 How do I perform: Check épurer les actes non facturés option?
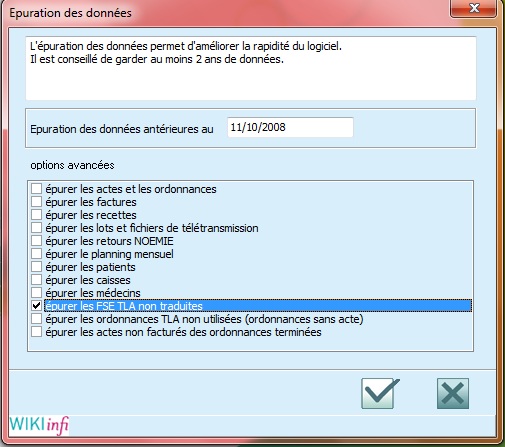pyautogui.click(x=36, y=332)
